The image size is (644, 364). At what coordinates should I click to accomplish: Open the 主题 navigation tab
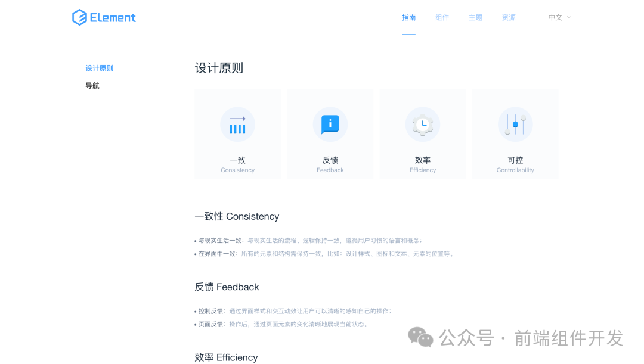pyautogui.click(x=475, y=17)
